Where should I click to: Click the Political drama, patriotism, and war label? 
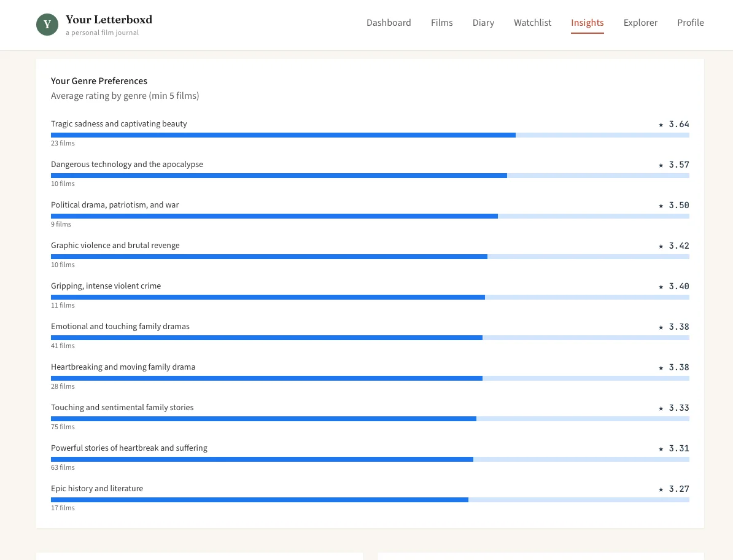click(115, 205)
